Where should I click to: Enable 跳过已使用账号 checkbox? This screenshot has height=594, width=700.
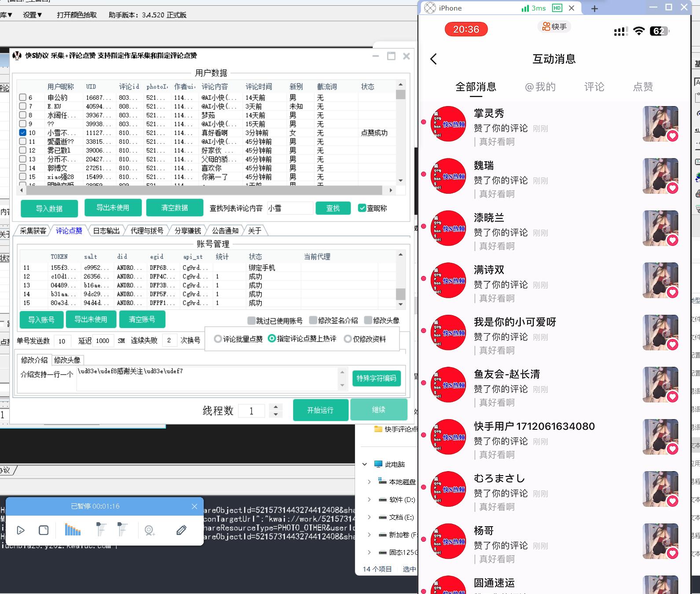[252, 321]
